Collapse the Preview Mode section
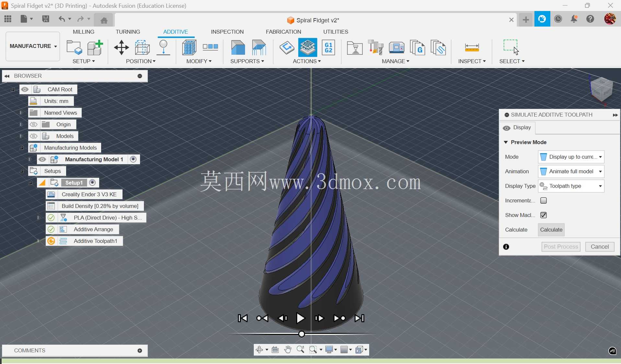 tap(506, 142)
